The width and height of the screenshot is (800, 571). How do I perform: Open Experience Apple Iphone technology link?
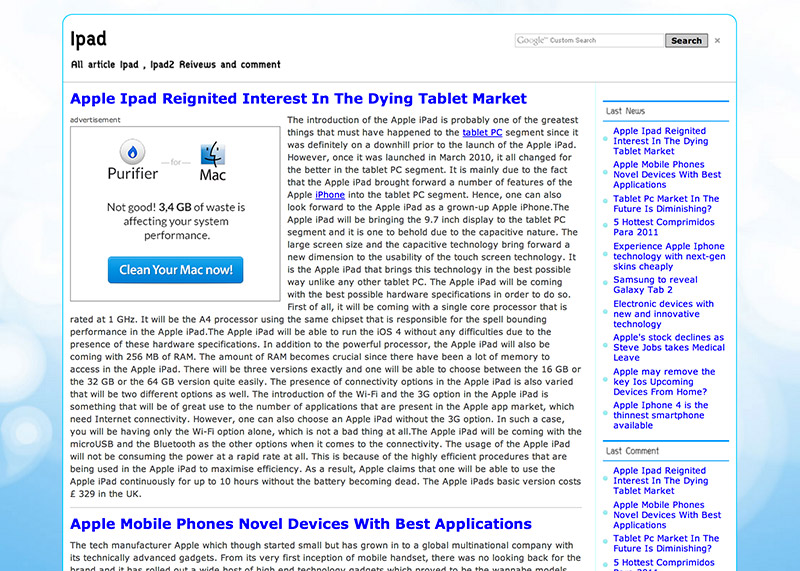pyautogui.click(x=668, y=256)
